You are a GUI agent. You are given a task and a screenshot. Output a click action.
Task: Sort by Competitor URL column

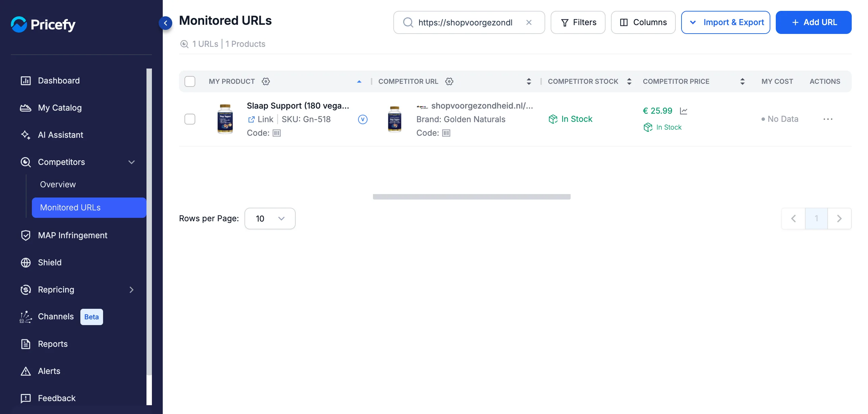tap(529, 81)
